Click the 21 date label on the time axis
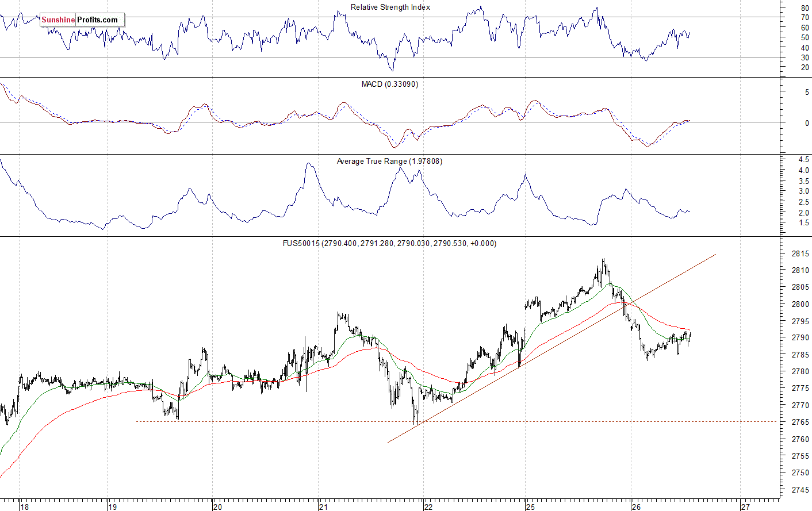The height and width of the screenshot is (511, 812). pyautogui.click(x=323, y=506)
